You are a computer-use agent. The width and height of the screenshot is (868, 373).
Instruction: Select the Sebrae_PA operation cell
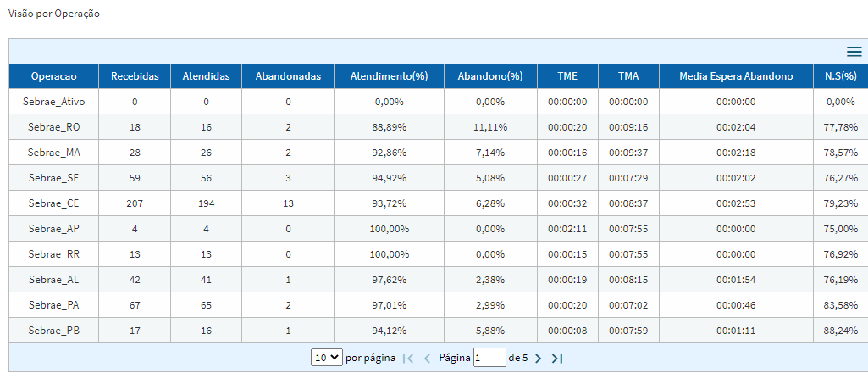click(x=53, y=305)
